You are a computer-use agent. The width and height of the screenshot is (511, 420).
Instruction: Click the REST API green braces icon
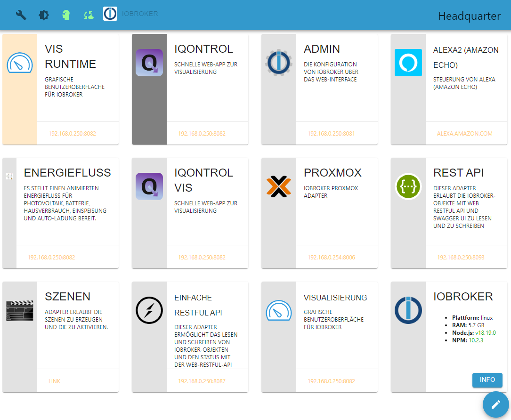[408, 186]
